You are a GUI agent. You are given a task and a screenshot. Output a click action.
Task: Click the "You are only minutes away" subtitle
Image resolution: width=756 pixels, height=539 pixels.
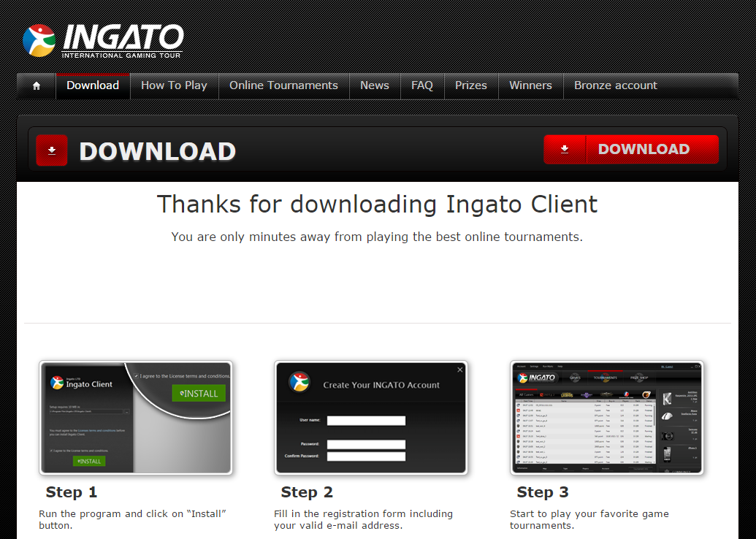tap(377, 237)
